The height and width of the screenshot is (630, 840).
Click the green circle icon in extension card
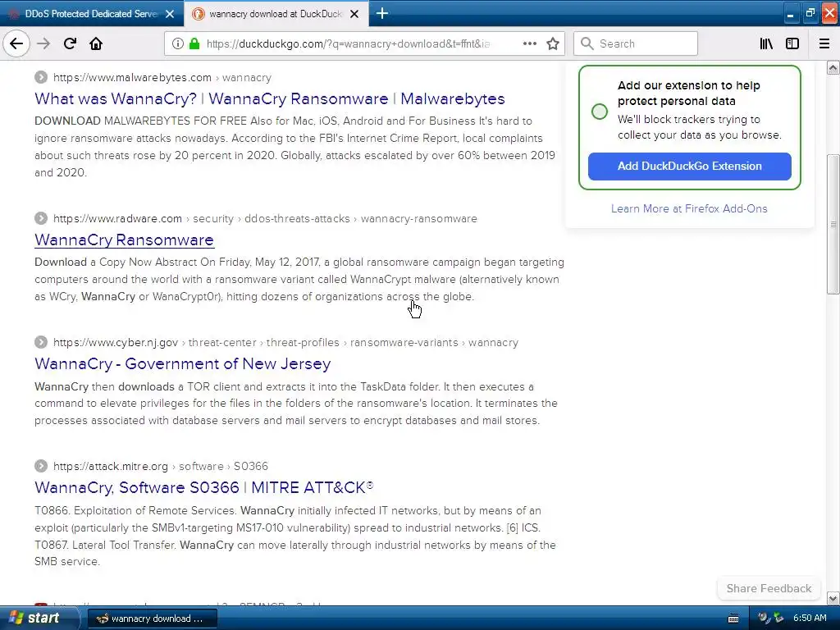(600, 112)
